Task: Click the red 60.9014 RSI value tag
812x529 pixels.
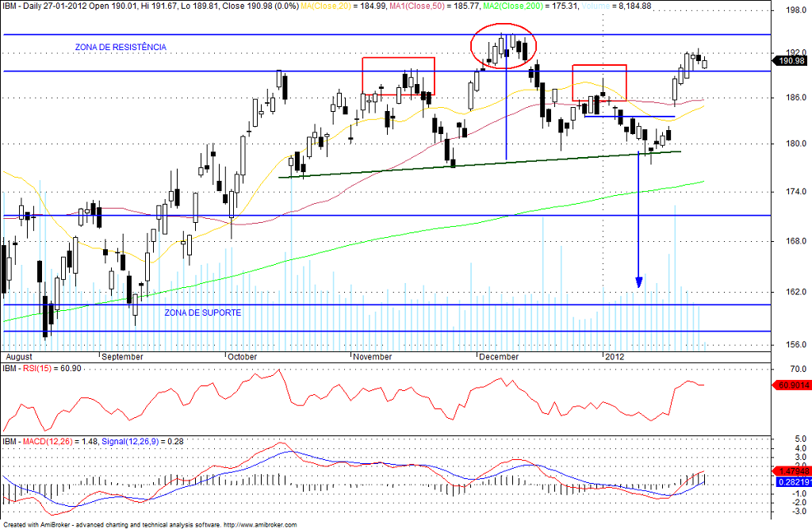Action: click(x=791, y=385)
